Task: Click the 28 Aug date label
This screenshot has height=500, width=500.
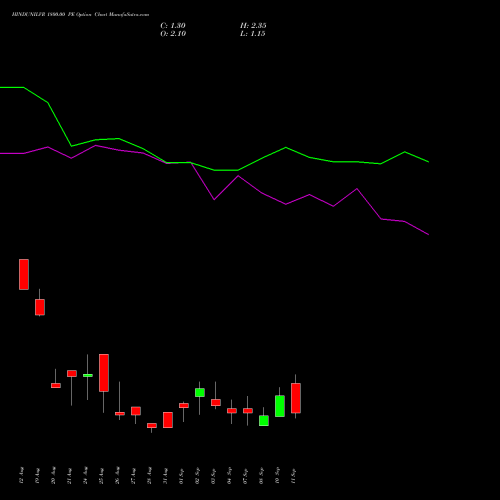Action: pyautogui.click(x=149, y=476)
